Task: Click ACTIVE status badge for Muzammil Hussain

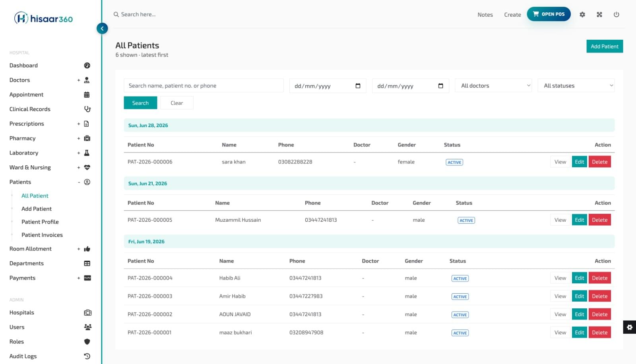Action: [466, 220]
